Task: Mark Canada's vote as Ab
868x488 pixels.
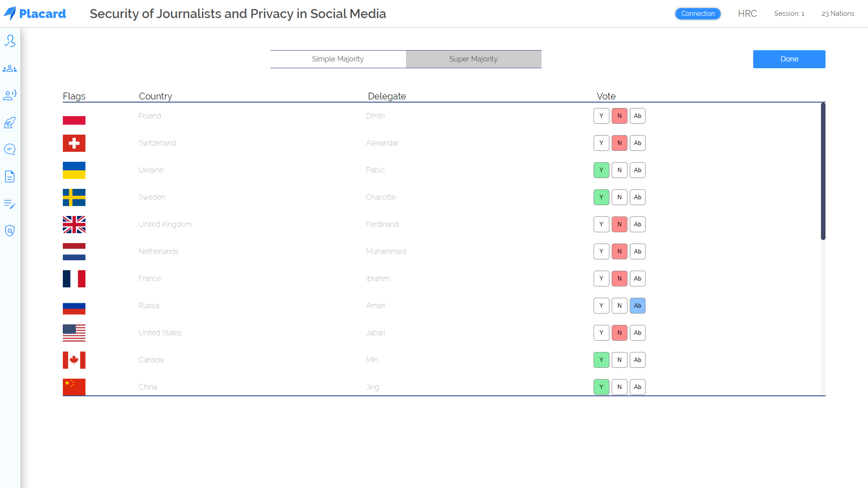Action: tap(637, 360)
